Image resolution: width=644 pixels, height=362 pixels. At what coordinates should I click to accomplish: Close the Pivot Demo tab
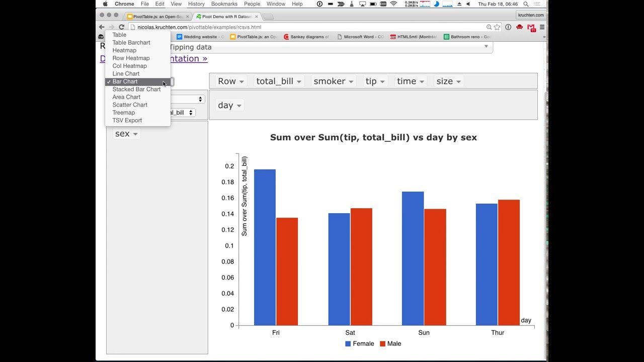(257, 17)
